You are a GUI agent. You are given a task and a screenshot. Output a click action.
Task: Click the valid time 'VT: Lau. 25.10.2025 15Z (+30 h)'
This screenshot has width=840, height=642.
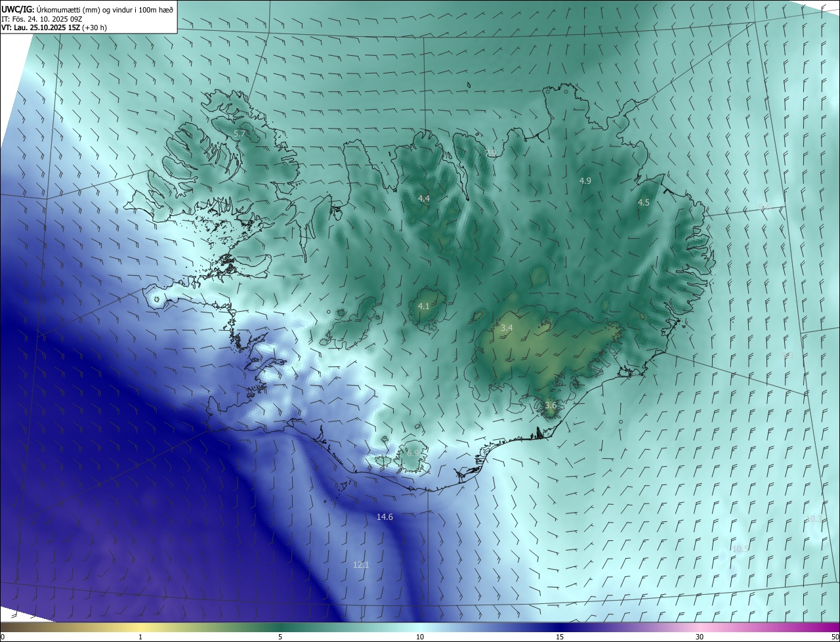pos(54,28)
